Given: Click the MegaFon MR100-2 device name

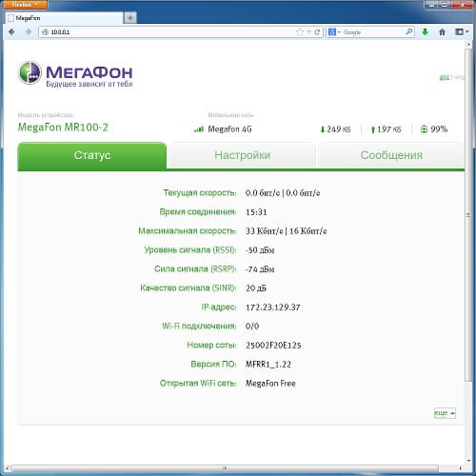Looking at the screenshot, I should click(x=63, y=128).
